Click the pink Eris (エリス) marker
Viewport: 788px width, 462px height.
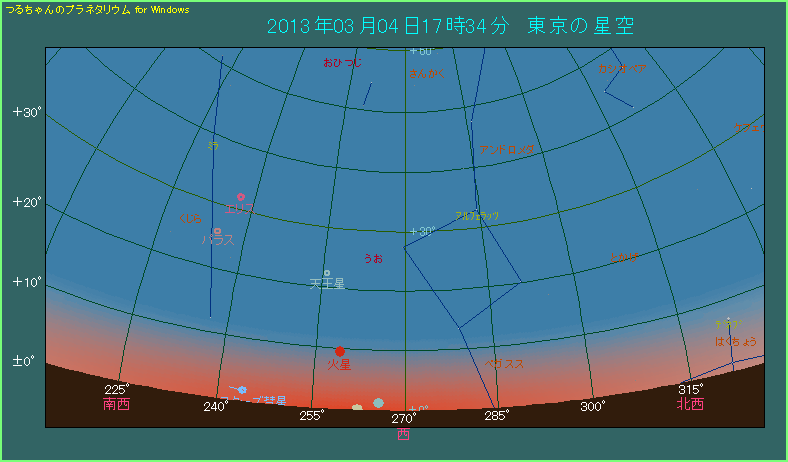(x=241, y=198)
